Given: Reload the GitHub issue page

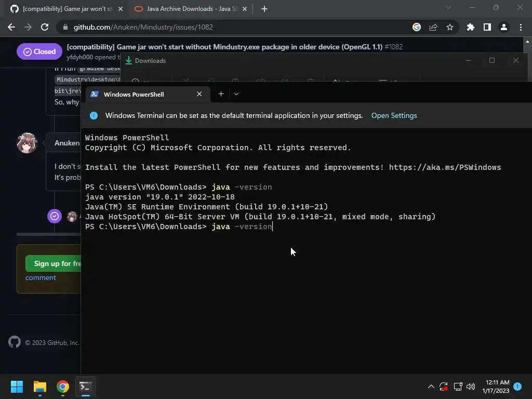Looking at the screenshot, I should (45, 27).
